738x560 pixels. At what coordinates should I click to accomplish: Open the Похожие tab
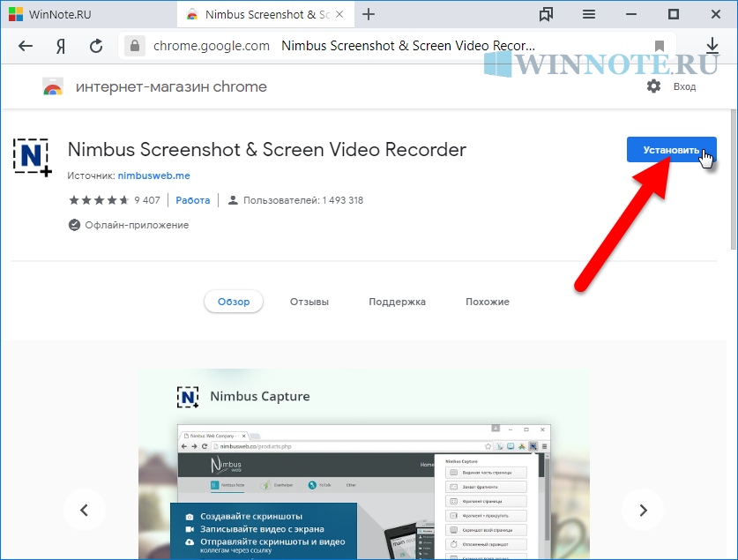click(488, 302)
